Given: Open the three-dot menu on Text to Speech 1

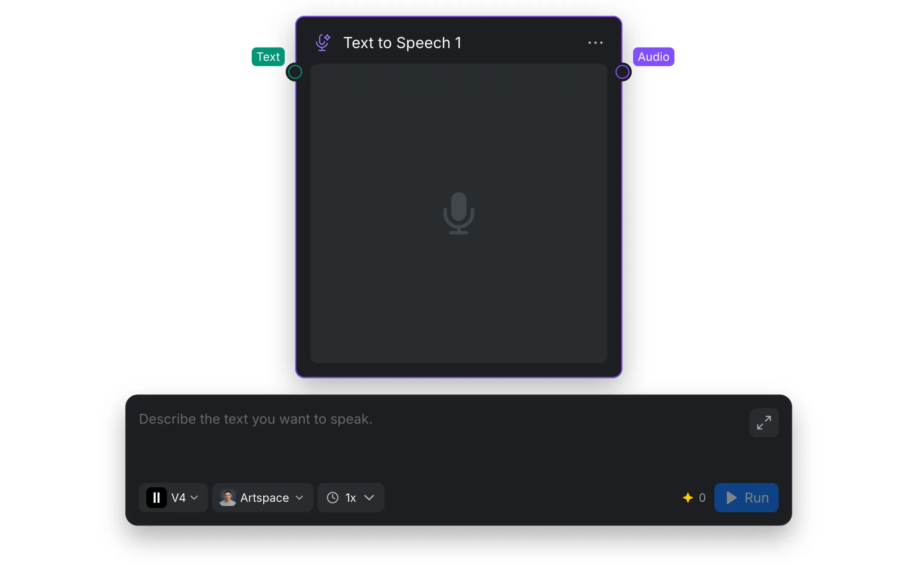Looking at the screenshot, I should coord(596,43).
